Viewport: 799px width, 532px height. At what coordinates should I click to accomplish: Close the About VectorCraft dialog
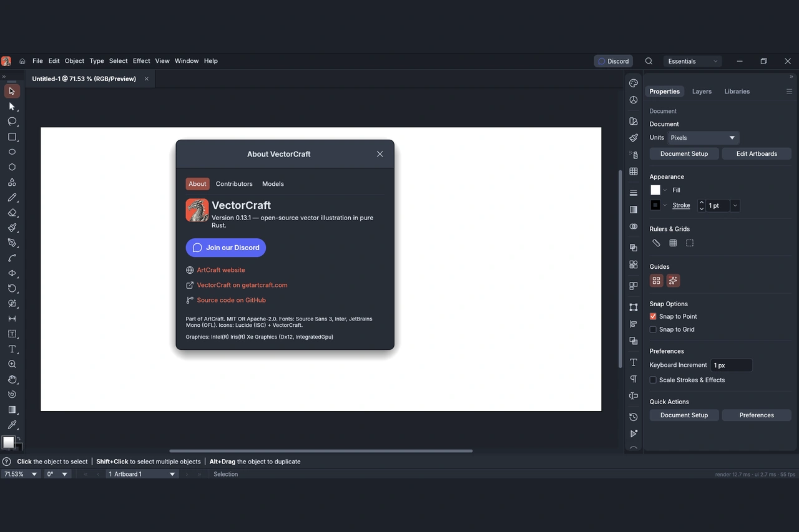pyautogui.click(x=380, y=154)
